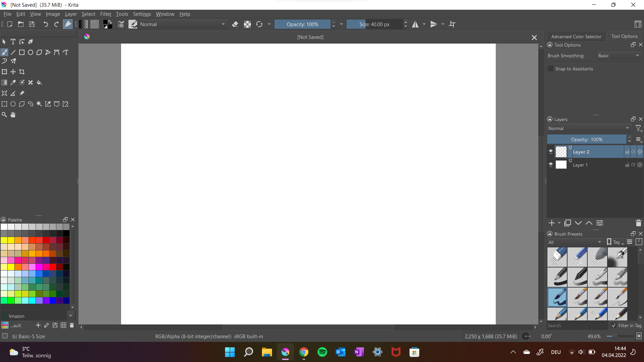Open the brush preset tag dropdown showing All

pyautogui.click(x=575, y=242)
